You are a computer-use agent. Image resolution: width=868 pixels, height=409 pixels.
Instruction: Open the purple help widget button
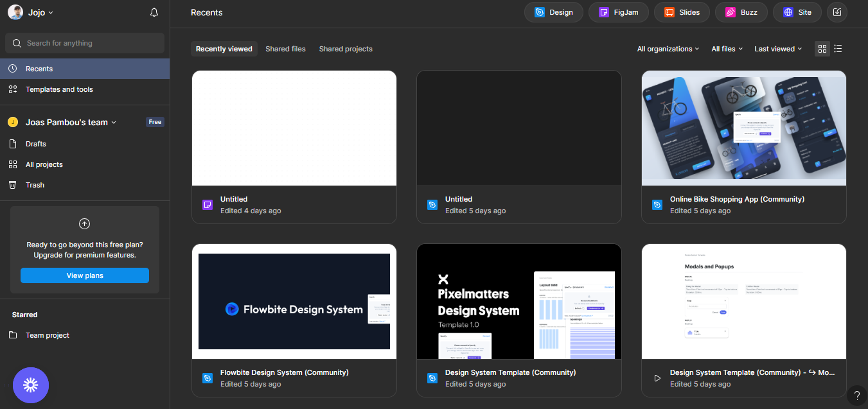point(31,385)
